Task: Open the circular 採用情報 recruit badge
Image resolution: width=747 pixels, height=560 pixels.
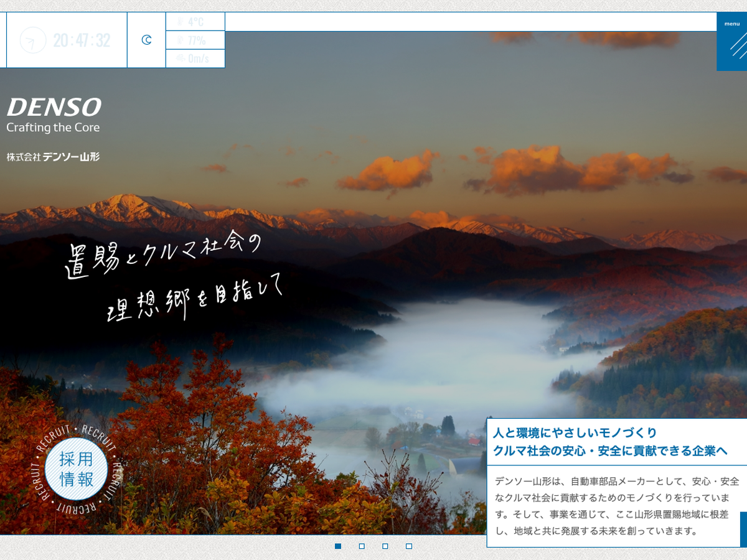Action: point(76,469)
